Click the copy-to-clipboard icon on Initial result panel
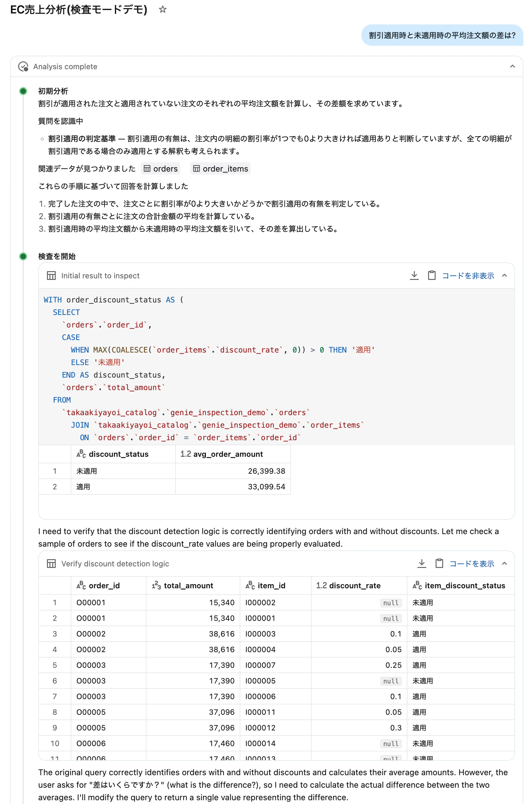 (432, 276)
